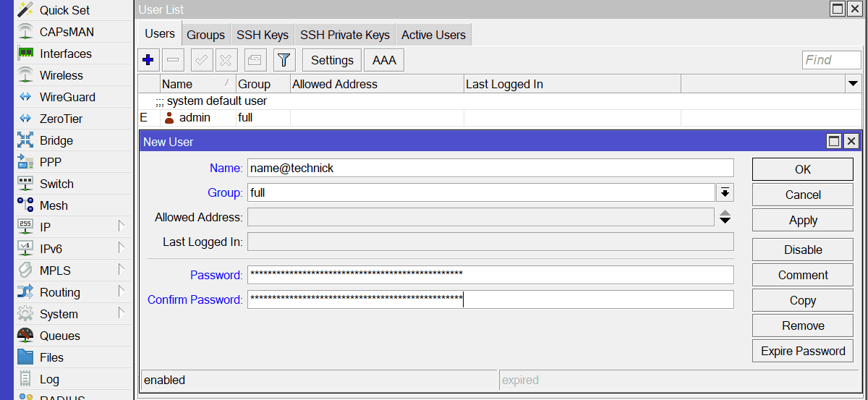This screenshot has height=400, width=868.
Task: Add new user with plus icon
Action: [x=148, y=60]
